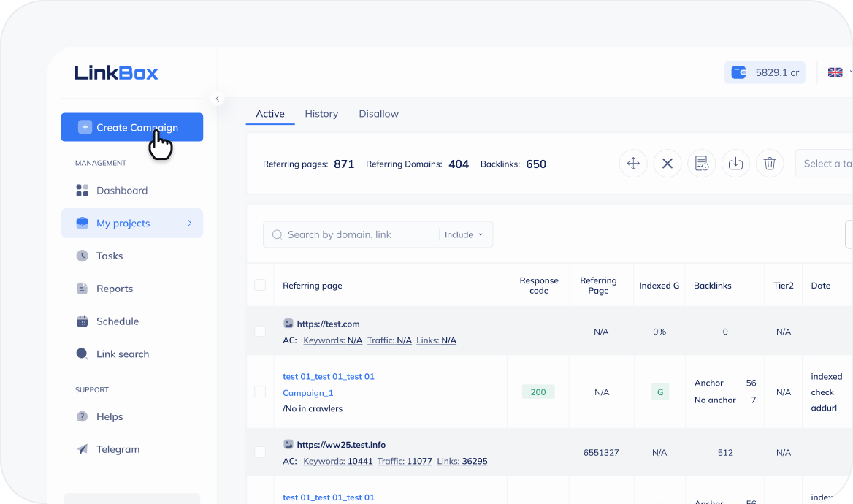Click the green 200 response code badge
The image size is (853, 504).
click(x=538, y=392)
